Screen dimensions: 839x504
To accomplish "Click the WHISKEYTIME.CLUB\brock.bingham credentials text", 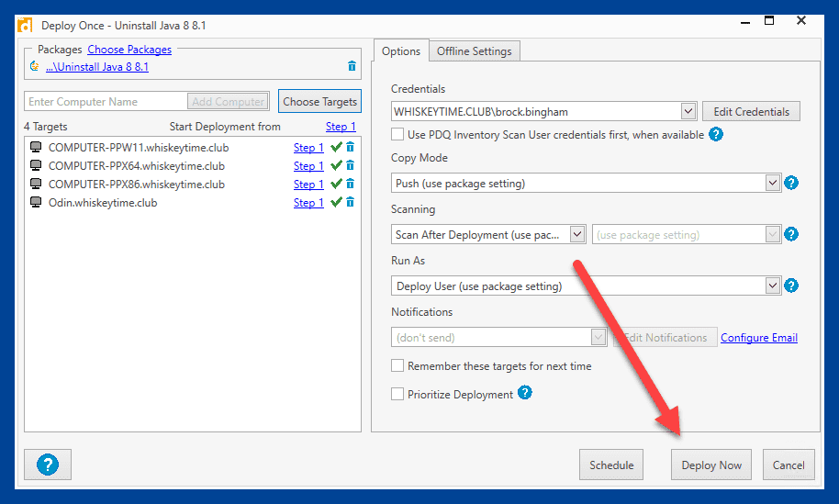I will pos(480,112).
